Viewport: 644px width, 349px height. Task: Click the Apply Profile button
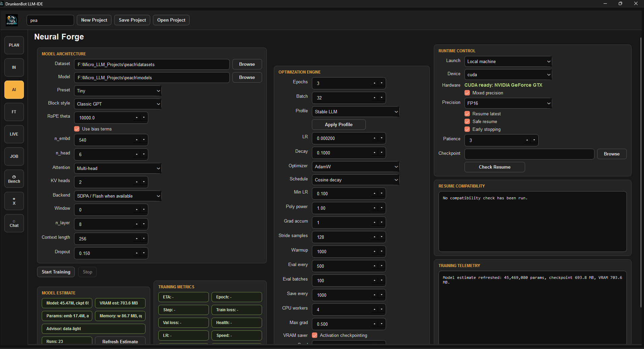tap(339, 125)
